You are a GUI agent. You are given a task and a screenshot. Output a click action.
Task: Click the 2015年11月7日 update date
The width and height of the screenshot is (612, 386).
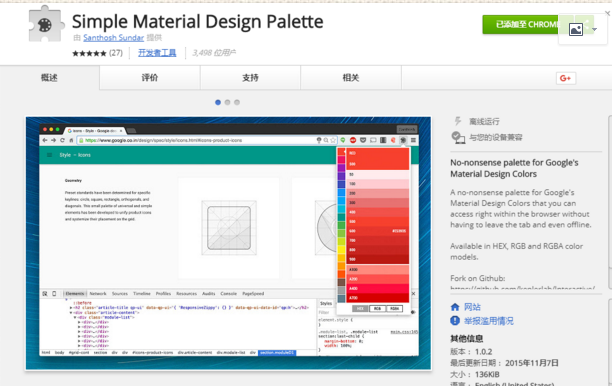point(532,363)
